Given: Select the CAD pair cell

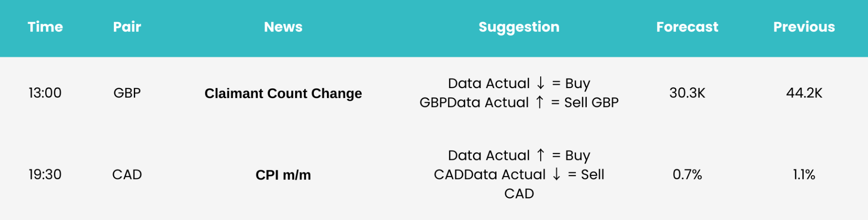Looking at the screenshot, I should click(127, 174).
